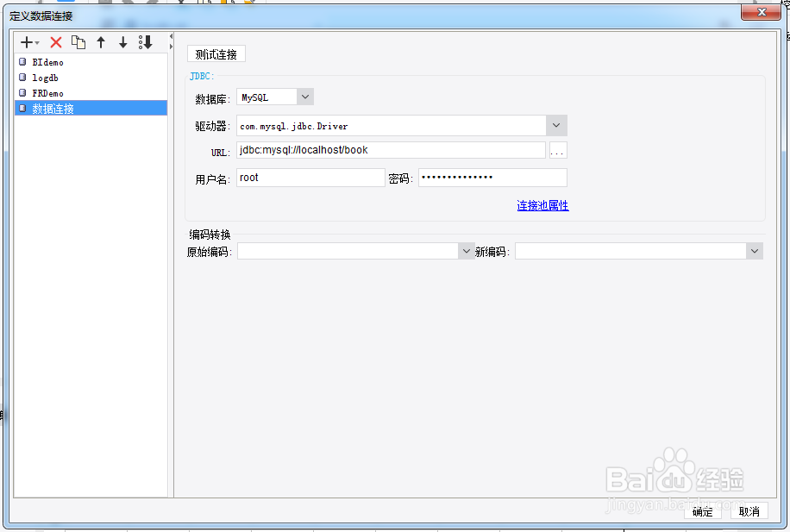Move selected connection down
This screenshot has height=532, width=790.
click(x=123, y=43)
